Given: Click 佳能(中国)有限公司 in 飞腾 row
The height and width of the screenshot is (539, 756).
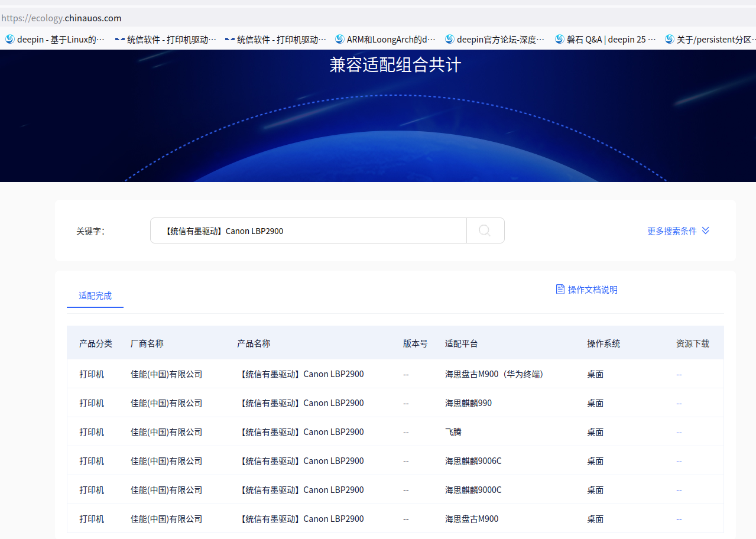Looking at the screenshot, I should [167, 432].
